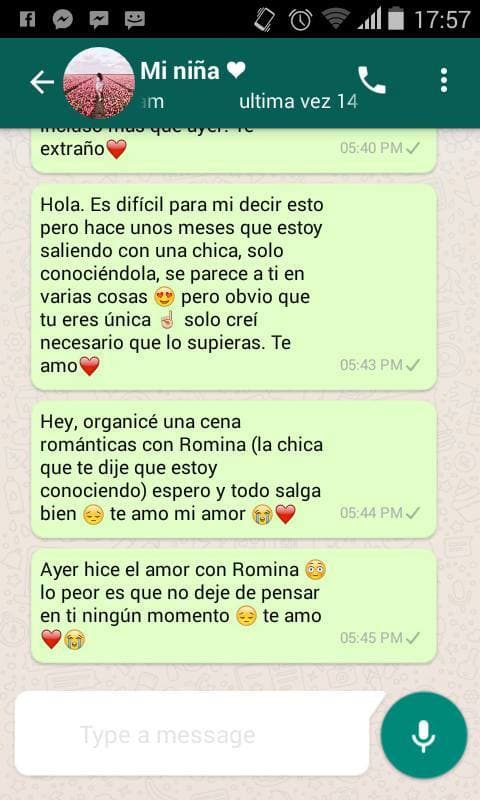Tap the microphone voice message button

tap(424, 735)
